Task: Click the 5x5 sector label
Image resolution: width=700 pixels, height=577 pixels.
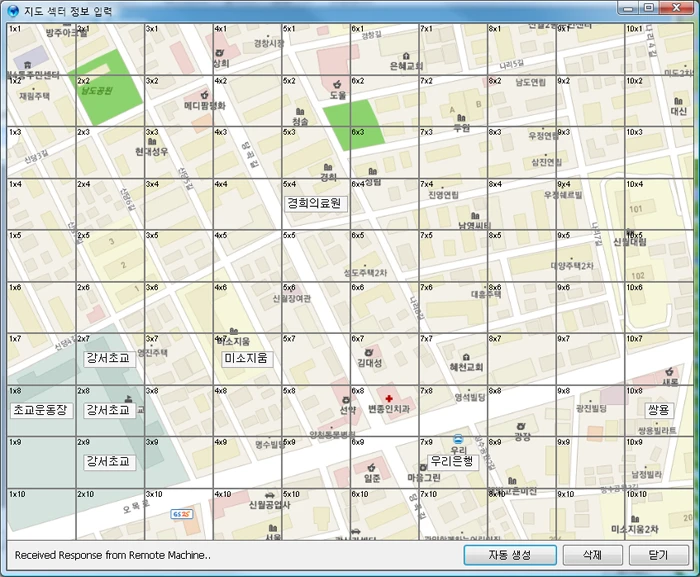Action: [x=289, y=235]
